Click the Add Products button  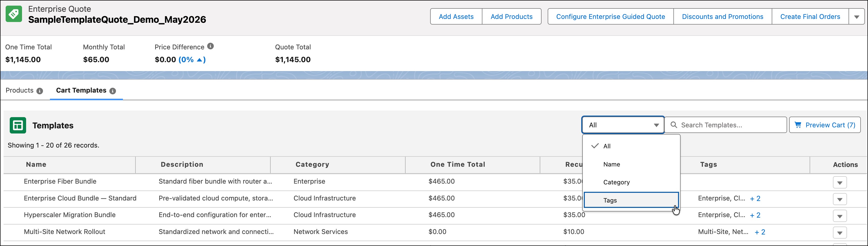click(512, 16)
